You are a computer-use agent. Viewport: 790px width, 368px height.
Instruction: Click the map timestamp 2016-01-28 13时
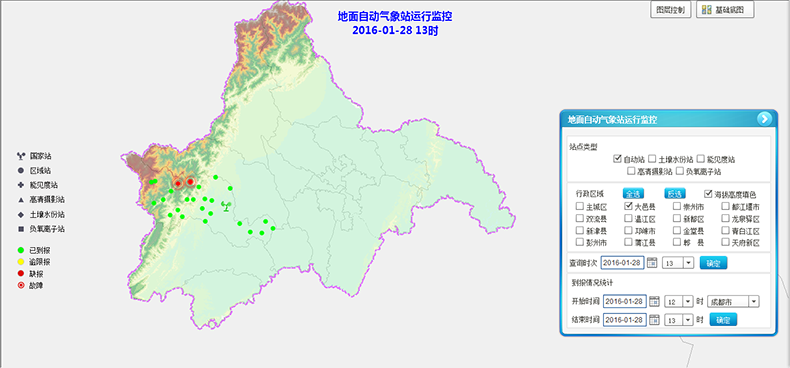(x=395, y=30)
